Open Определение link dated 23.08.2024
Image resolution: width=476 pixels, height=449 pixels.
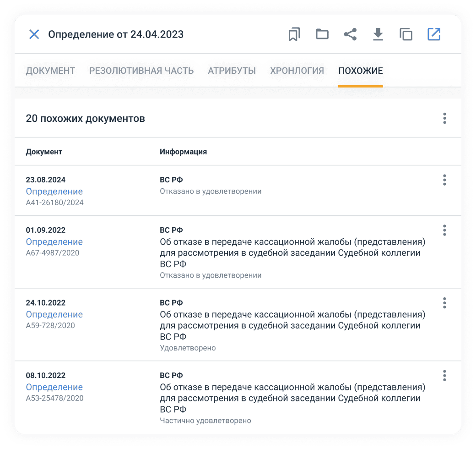(54, 192)
